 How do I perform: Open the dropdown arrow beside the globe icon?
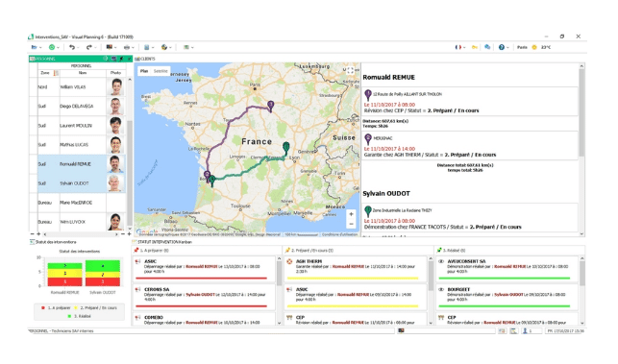pyautogui.click(x=170, y=48)
